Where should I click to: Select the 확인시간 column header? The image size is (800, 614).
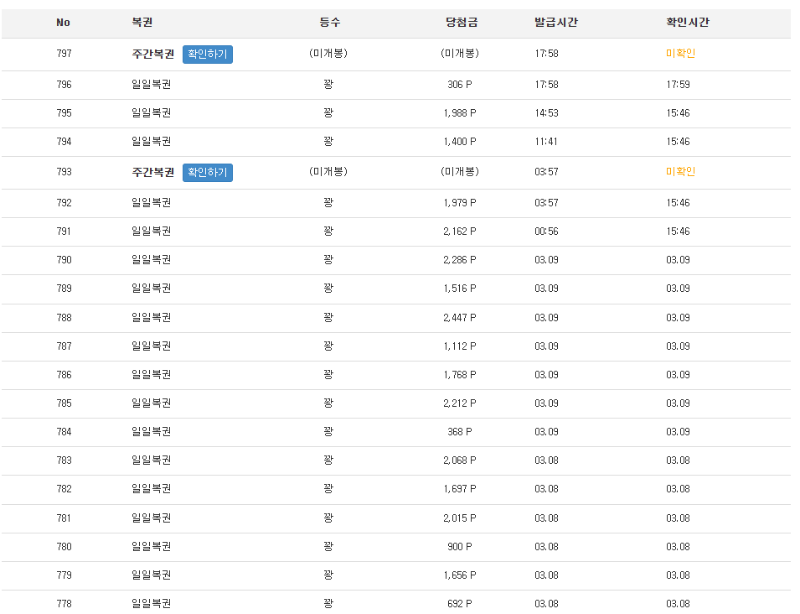pos(687,22)
